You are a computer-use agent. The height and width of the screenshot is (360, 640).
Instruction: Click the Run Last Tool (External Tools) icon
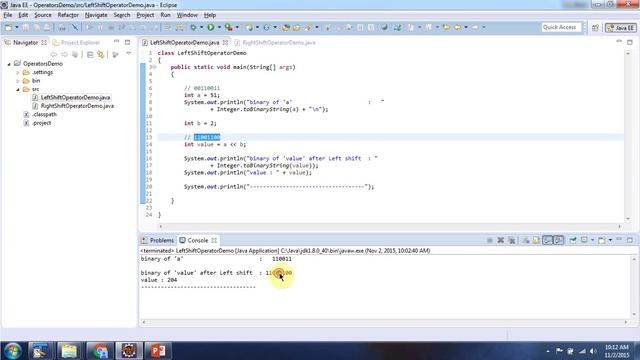[229, 27]
